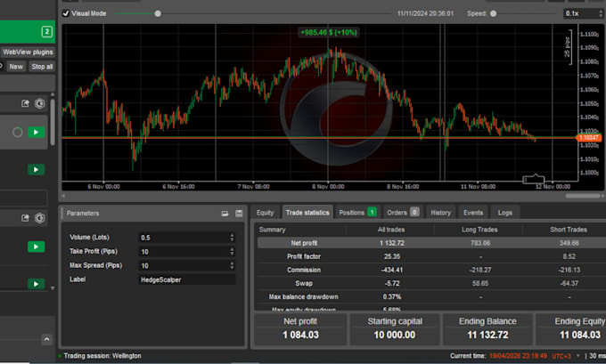This screenshot has height=364, width=606.
Task: Click the chart scrollbar left arrow
Action: pyautogui.click(x=63, y=196)
